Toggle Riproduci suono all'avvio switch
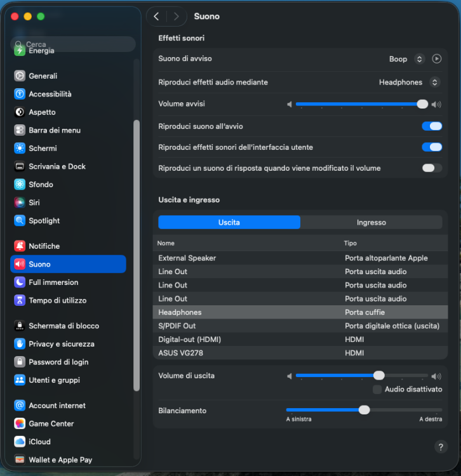461x476 pixels. pos(432,126)
